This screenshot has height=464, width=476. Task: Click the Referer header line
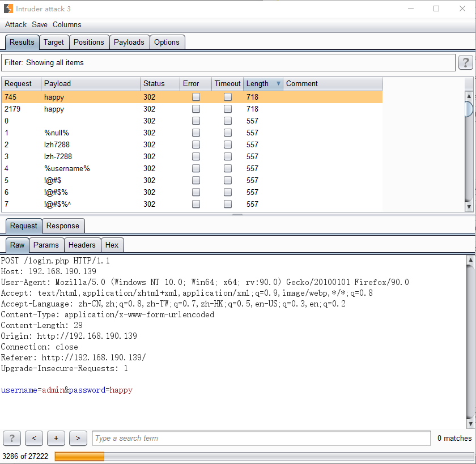[x=74, y=357]
